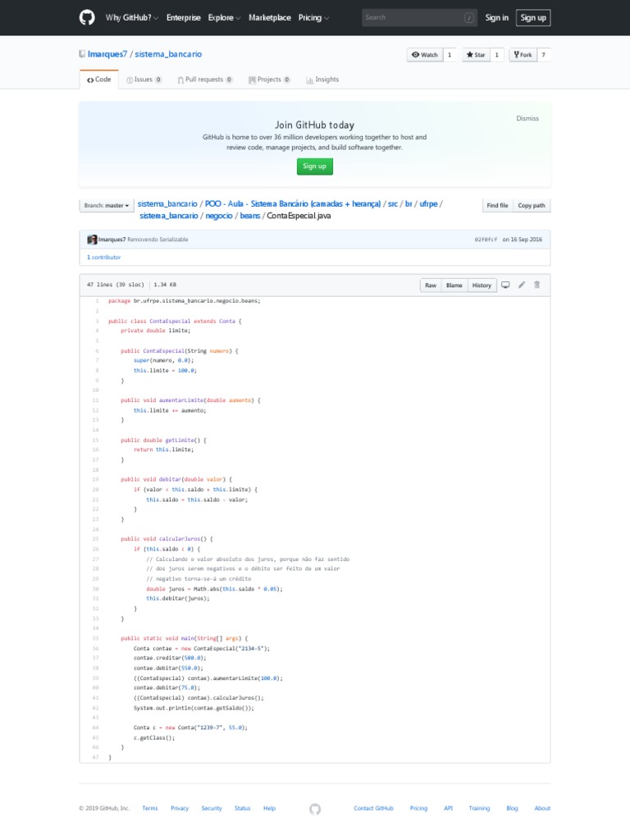Viewport: 630px width, 840px height.
Task: Open Help in the footer
Action: coord(269,808)
